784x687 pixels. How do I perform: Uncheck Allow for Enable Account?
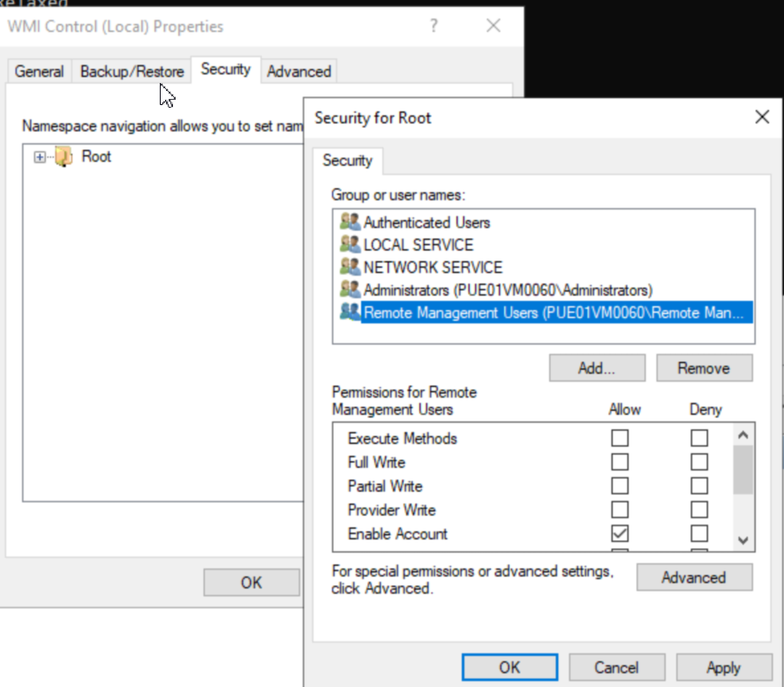619,533
